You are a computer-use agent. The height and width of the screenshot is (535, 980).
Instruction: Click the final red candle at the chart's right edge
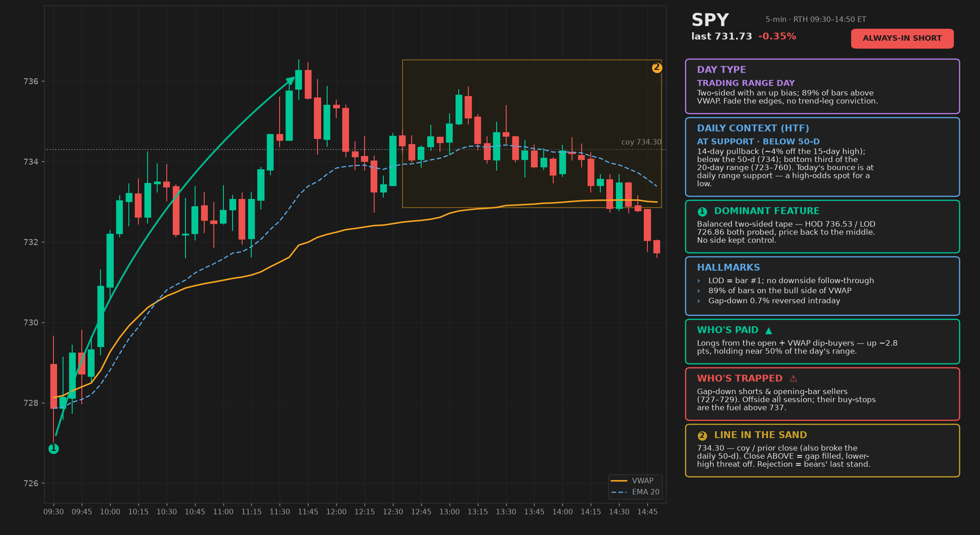pos(657,247)
